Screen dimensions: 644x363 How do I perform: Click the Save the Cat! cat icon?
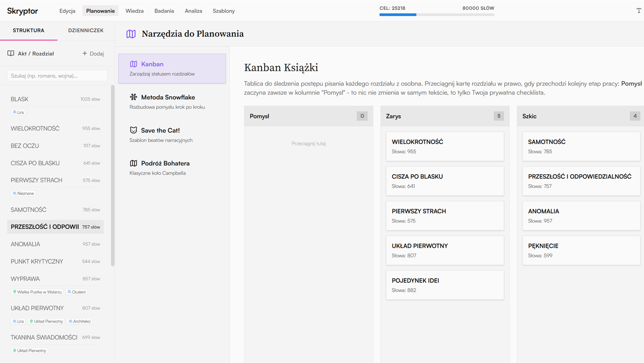click(x=134, y=130)
